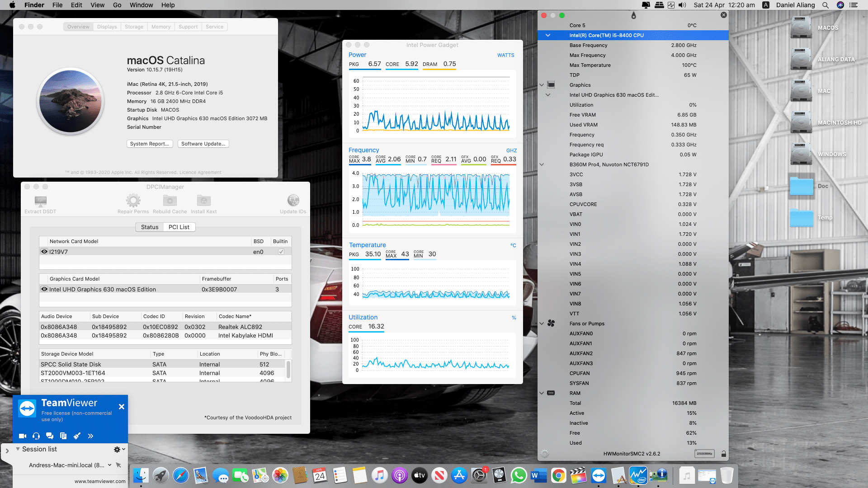Open Microsoft Word from the Dock
868x488 pixels.
tap(538, 476)
